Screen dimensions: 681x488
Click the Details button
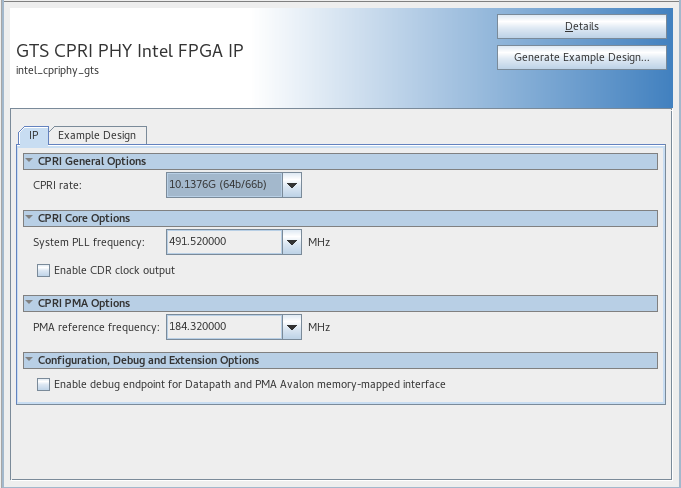pyautogui.click(x=581, y=26)
